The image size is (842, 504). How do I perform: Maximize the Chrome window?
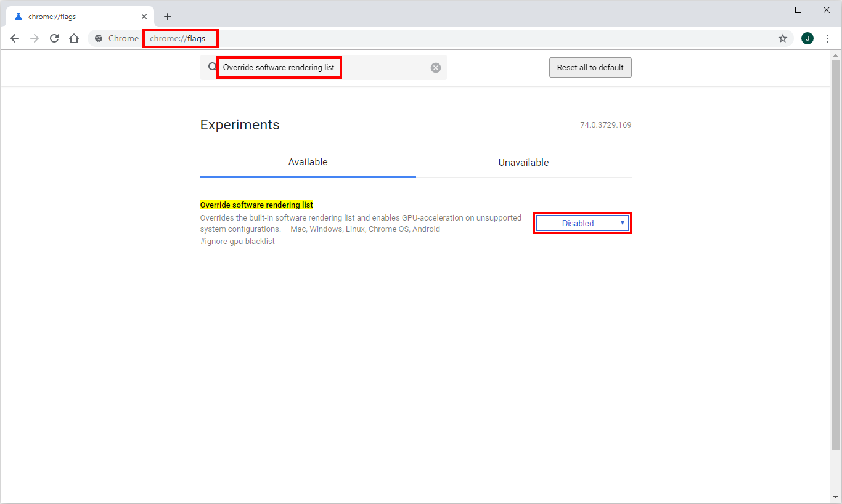(798, 10)
